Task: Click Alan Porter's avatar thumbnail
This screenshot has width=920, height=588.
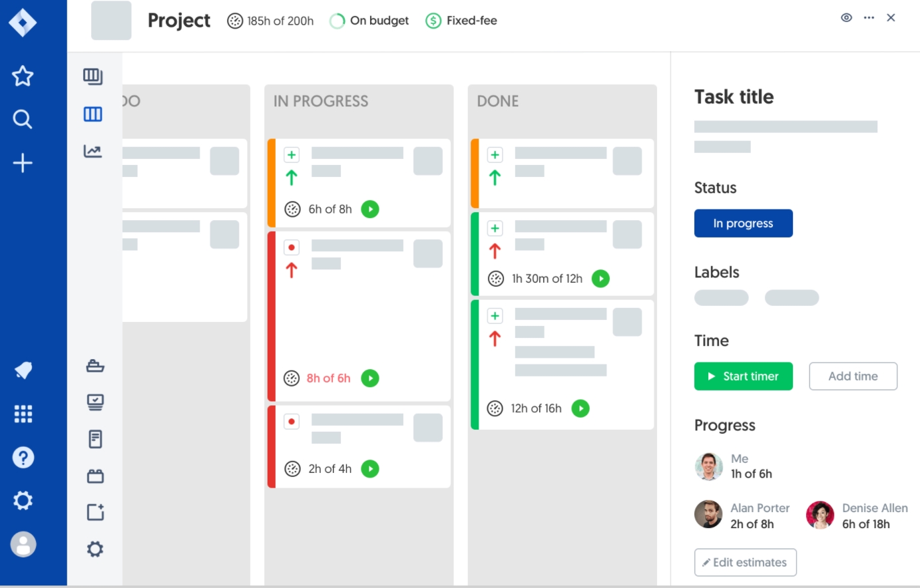Action: click(708, 515)
